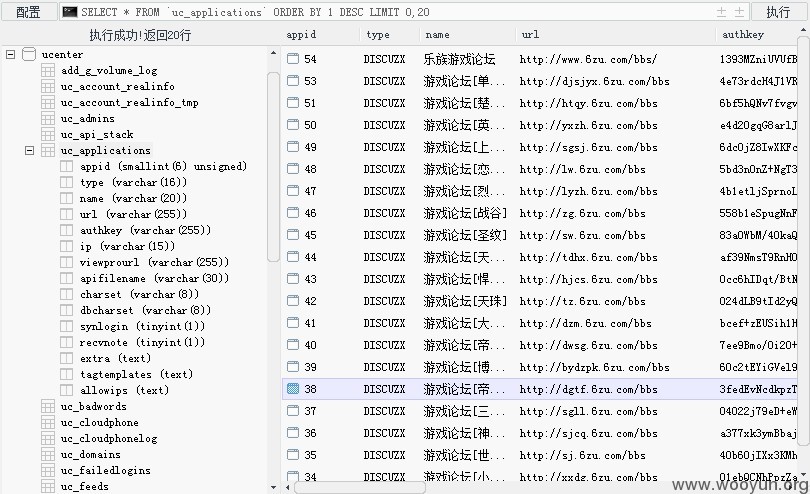The width and height of the screenshot is (810, 494).
Task: Click the uc_badwords table icon
Action: 48,406
